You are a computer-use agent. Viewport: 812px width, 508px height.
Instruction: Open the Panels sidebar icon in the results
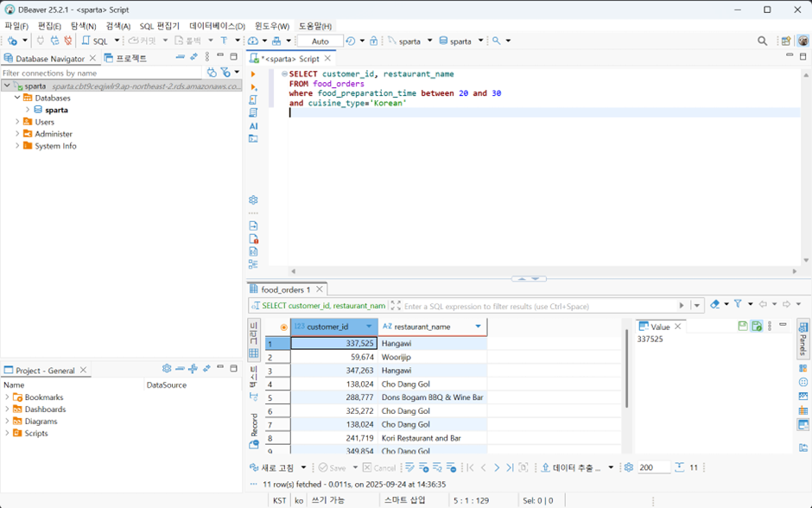tap(803, 338)
